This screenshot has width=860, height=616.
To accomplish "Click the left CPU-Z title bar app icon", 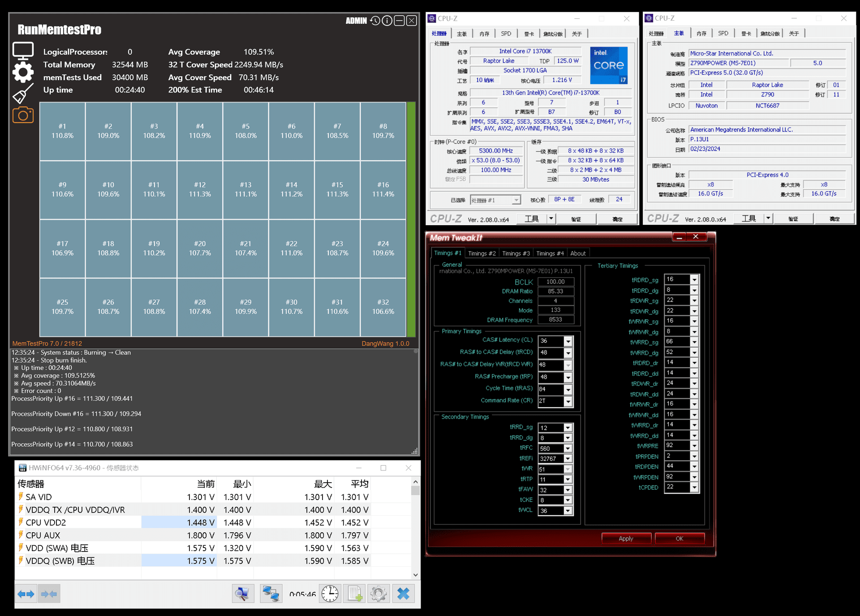I will tap(432, 18).
